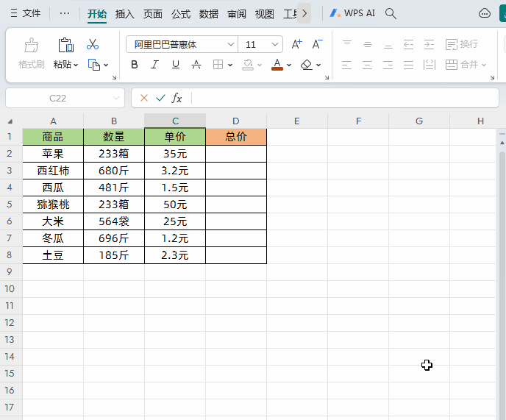
Task: Switch to the 审阅 tab
Action: tap(237, 14)
